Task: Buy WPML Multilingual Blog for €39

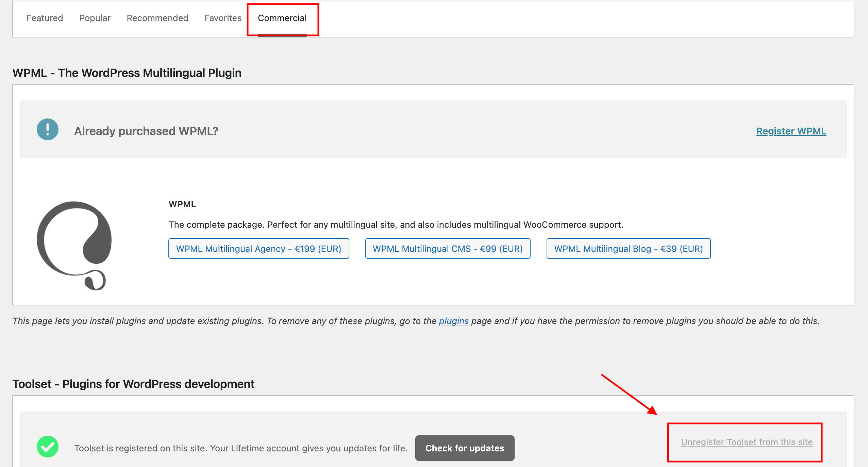Action: [x=629, y=249]
